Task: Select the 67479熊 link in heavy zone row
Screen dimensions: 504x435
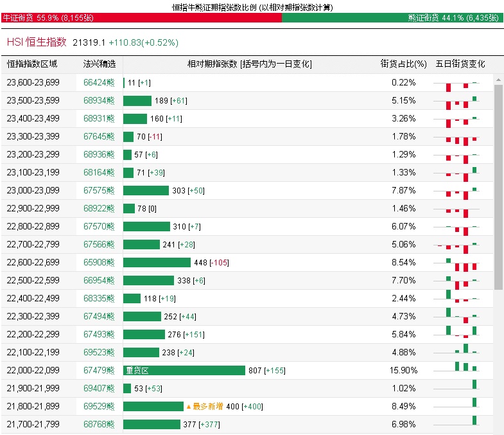Action: tap(99, 371)
